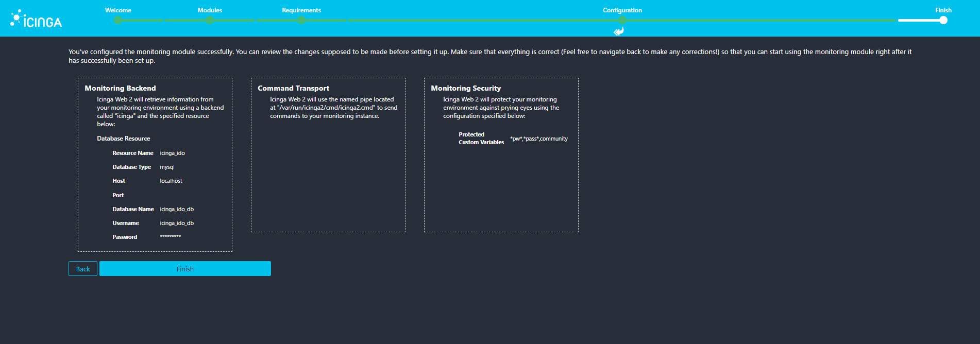Click the return arrows icon below Configuration
The width and height of the screenshot is (980, 344).
(619, 31)
